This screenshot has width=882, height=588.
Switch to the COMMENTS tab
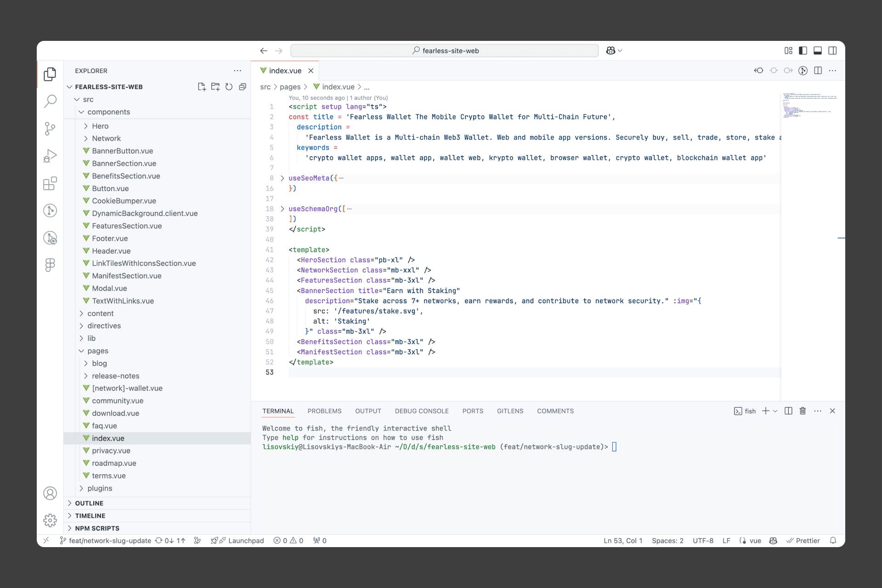[555, 411]
